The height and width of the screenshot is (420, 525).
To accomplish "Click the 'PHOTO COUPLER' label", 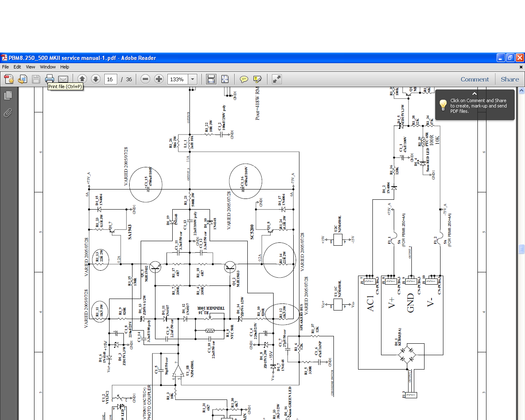I will click(x=149, y=402).
